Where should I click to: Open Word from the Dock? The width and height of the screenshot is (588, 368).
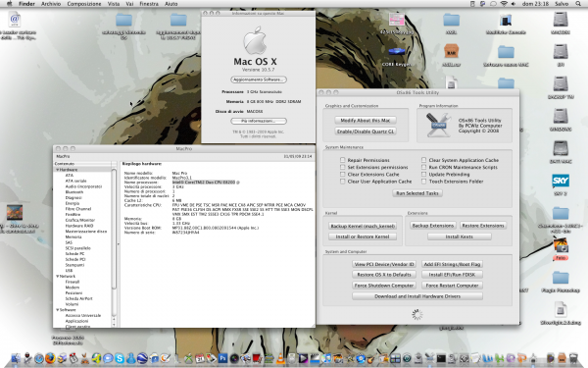tap(487, 358)
